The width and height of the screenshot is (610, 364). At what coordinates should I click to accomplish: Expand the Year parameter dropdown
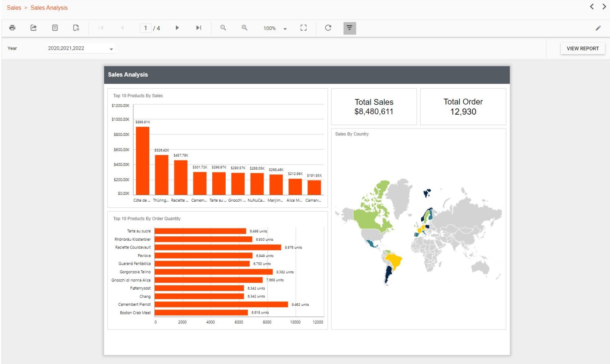pos(111,49)
